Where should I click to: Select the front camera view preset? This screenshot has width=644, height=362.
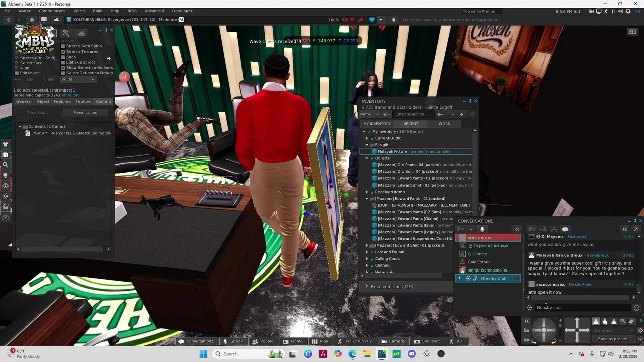pos(596,321)
